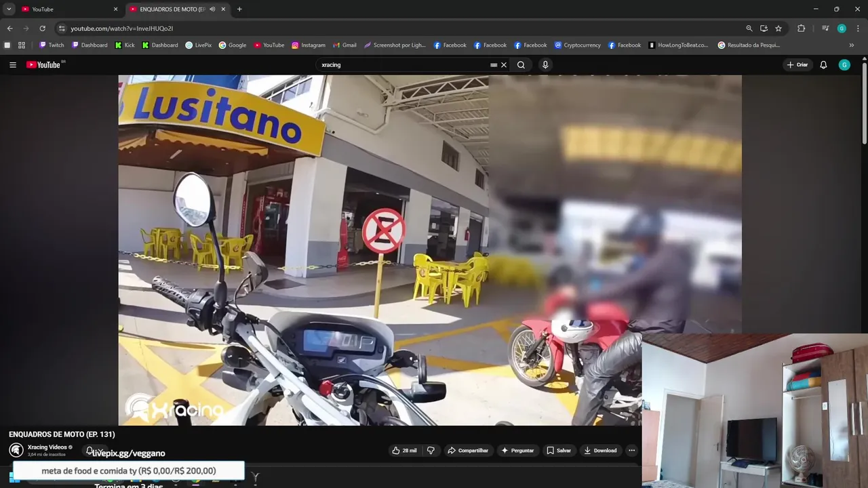Open more actions three-dot menu
This screenshot has width=868, height=488.
pyautogui.click(x=631, y=451)
